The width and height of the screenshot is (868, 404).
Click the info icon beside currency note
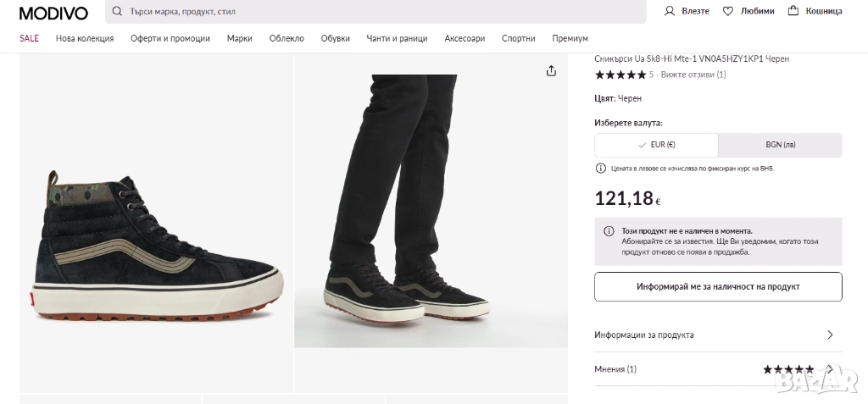[601, 169]
